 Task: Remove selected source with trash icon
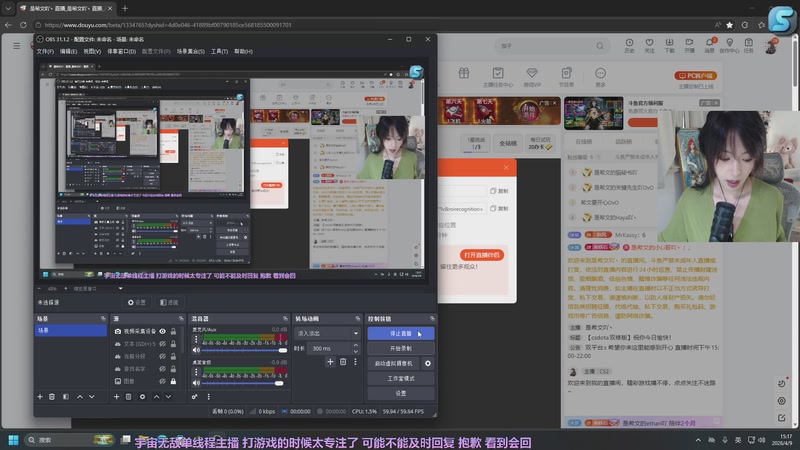[x=129, y=396]
